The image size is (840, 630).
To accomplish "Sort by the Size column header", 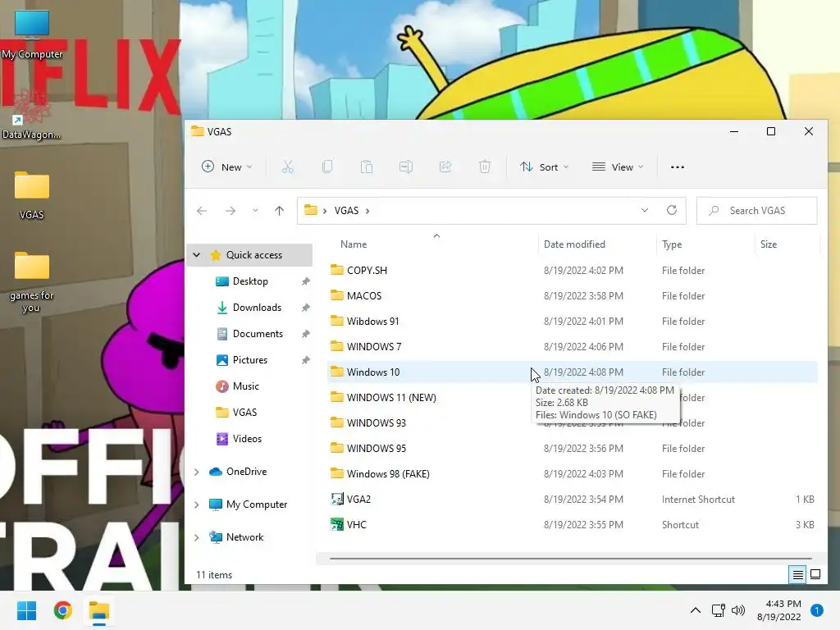I will pos(768,244).
